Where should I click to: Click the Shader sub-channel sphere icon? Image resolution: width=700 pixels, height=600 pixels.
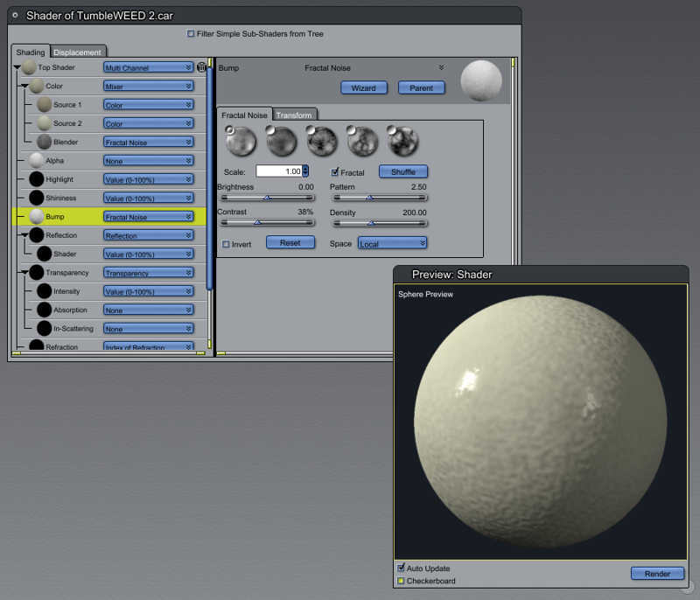click(45, 254)
